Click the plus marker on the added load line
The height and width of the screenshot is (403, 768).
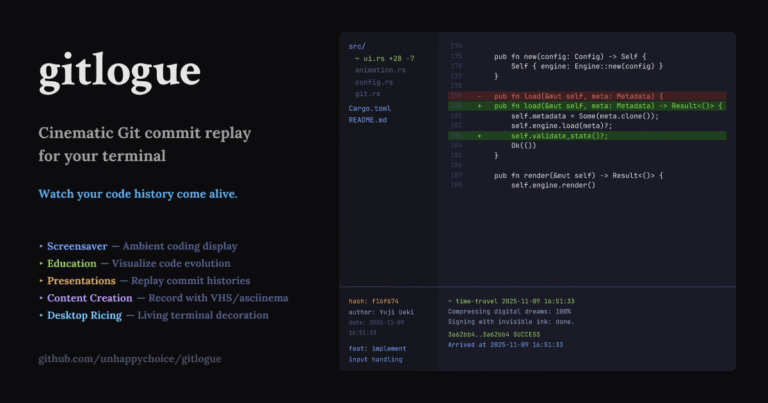point(479,105)
